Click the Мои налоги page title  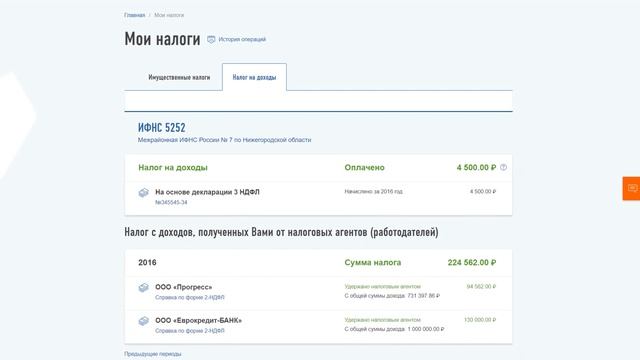point(162,39)
